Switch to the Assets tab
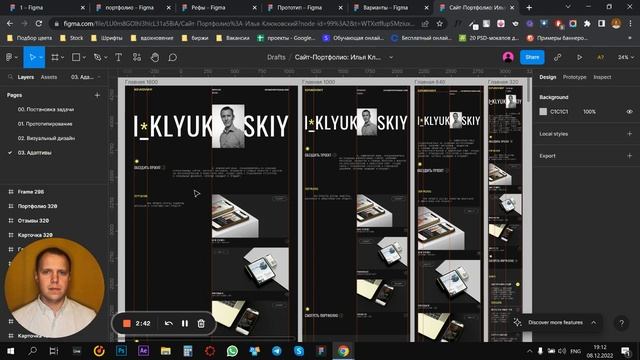Viewport: 640px width, 360px height. pyautogui.click(x=49, y=77)
